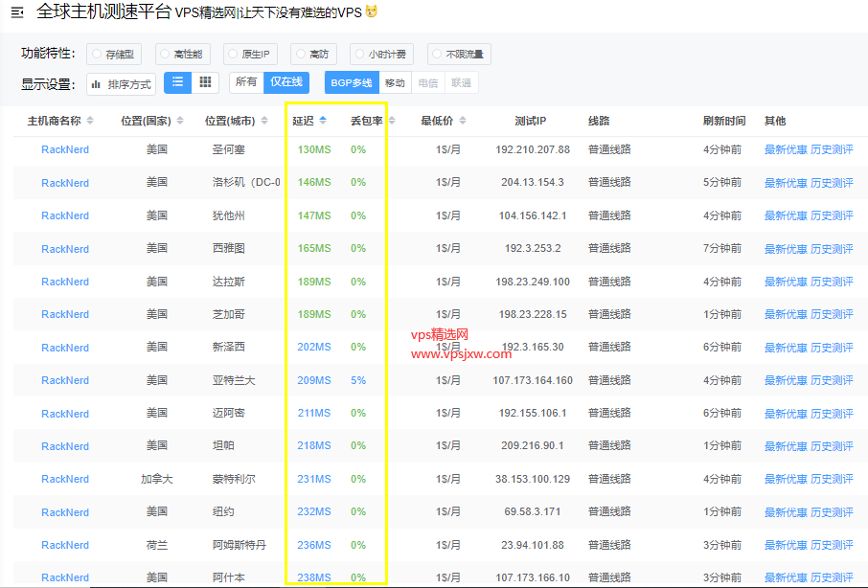
Task: Click the 其他 column header
Action: click(x=775, y=121)
